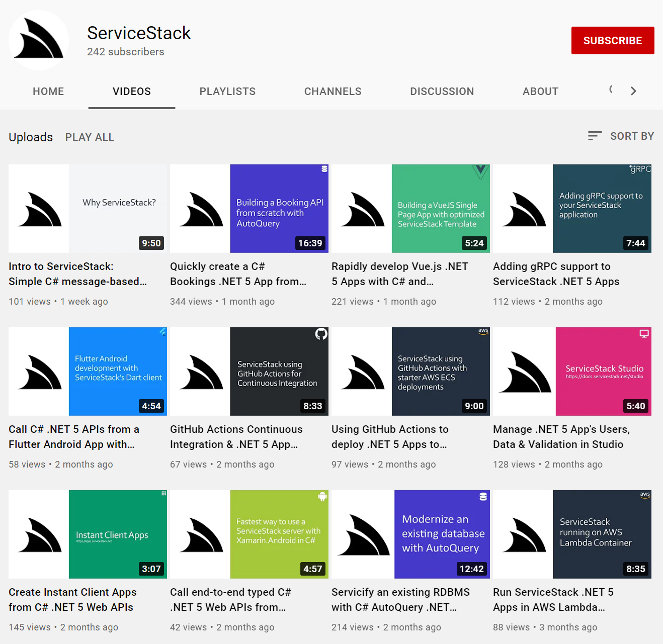Open the Sort By icon menu
Viewport: 663px width, 644px height.
tap(595, 136)
